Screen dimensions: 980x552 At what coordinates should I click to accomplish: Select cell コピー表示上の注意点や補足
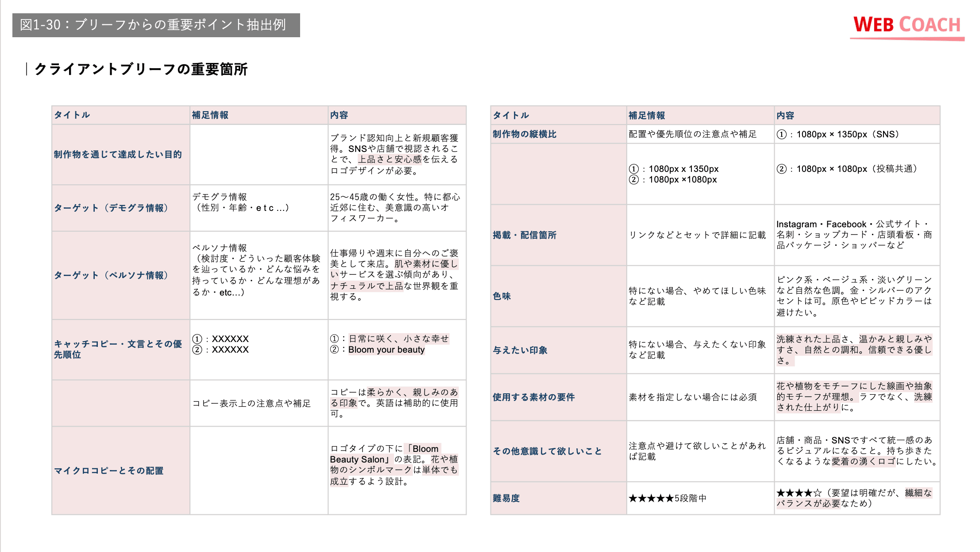[x=259, y=403]
